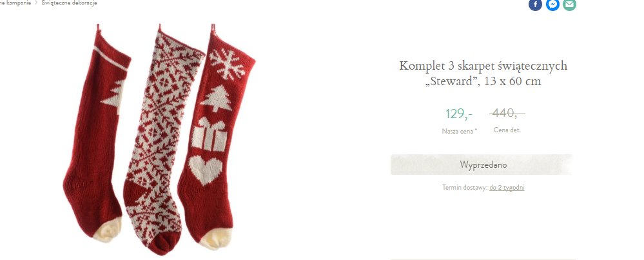Share the product via Messenger
Image resolution: width=644 pixels, height=260 pixels.
coord(552,5)
